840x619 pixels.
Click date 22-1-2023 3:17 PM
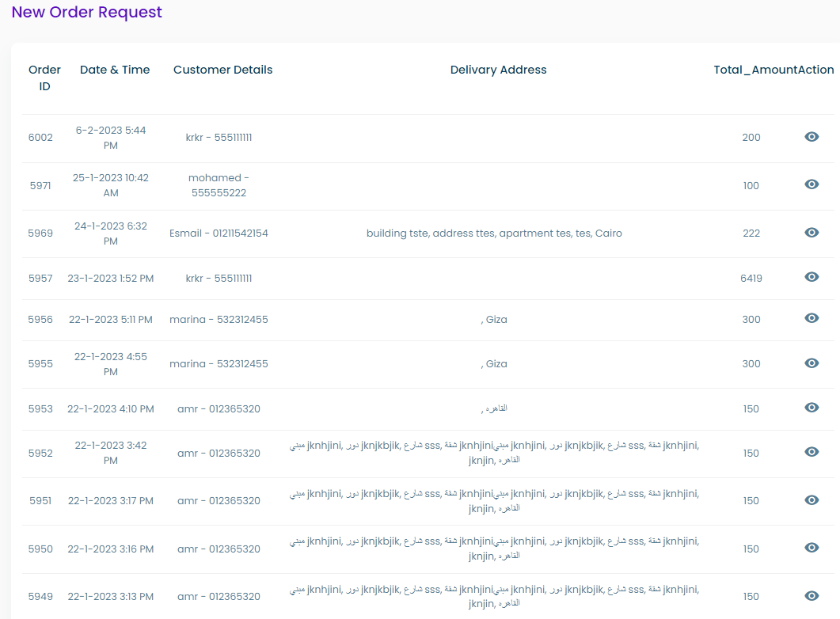click(x=111, y=501)
